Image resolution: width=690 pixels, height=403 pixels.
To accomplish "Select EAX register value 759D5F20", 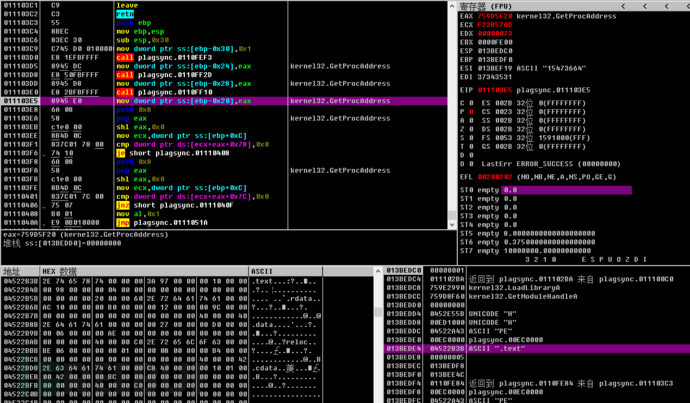I will 495,16.
